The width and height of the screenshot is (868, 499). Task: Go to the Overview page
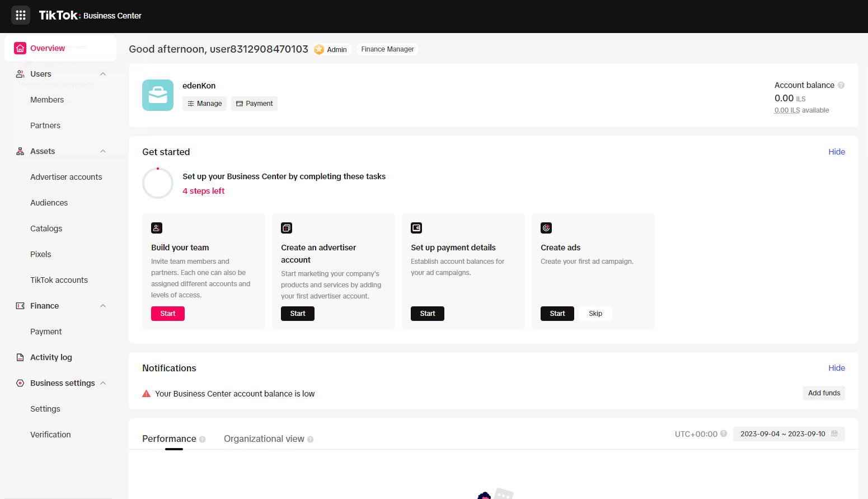tap(60, 48)
